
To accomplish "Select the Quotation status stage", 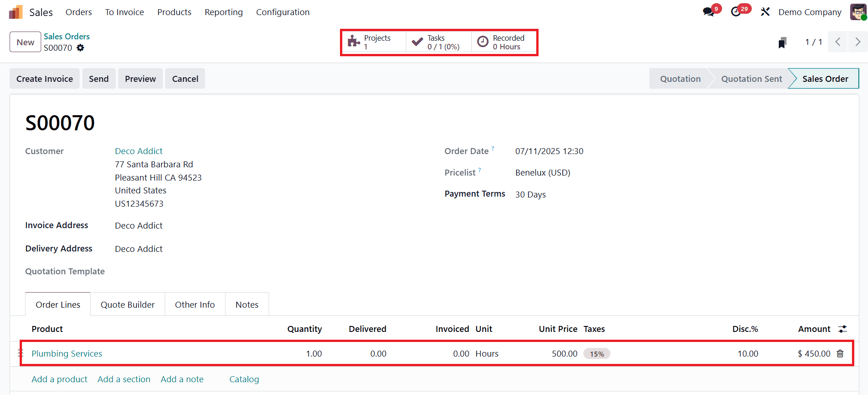I will tap(680, 79).
